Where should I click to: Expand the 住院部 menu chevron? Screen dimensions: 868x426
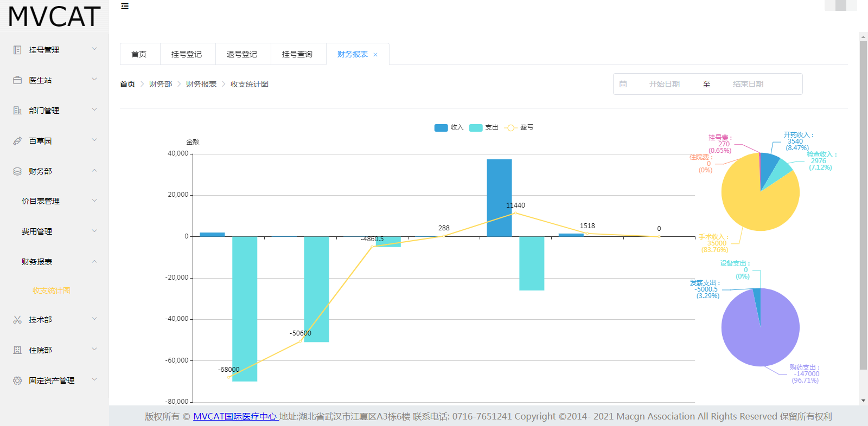pyautogui.click(x=94, y=349)
